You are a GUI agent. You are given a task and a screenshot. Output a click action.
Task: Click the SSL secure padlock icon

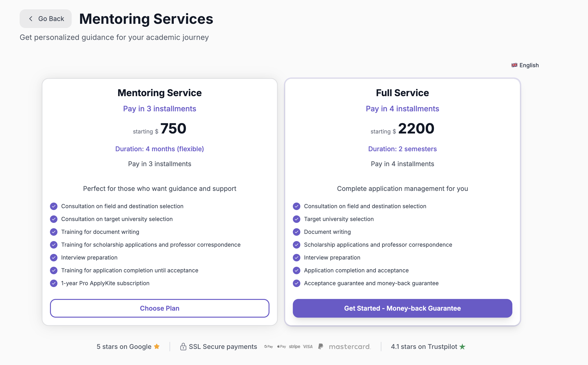(x=183, y=347)
